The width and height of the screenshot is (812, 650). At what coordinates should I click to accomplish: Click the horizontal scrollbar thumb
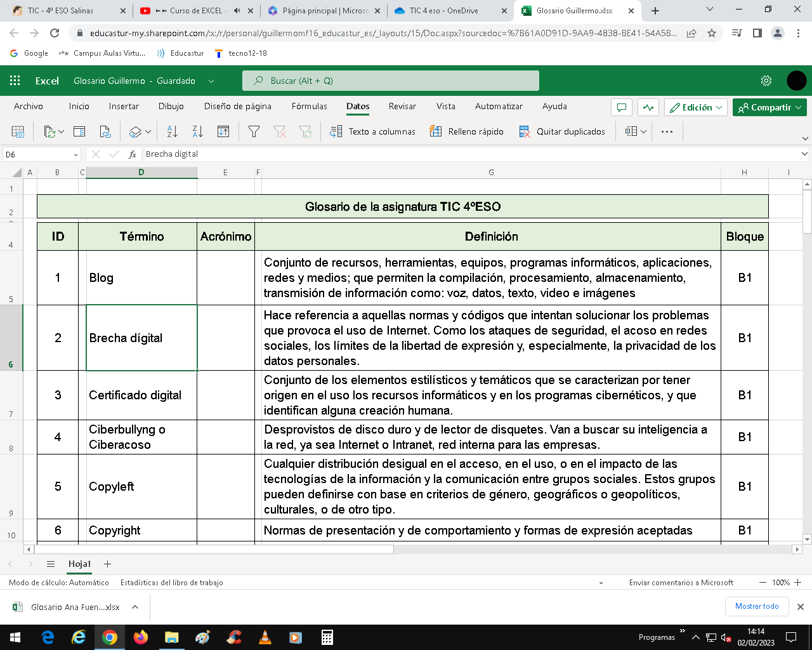click(x=214, y=549)
